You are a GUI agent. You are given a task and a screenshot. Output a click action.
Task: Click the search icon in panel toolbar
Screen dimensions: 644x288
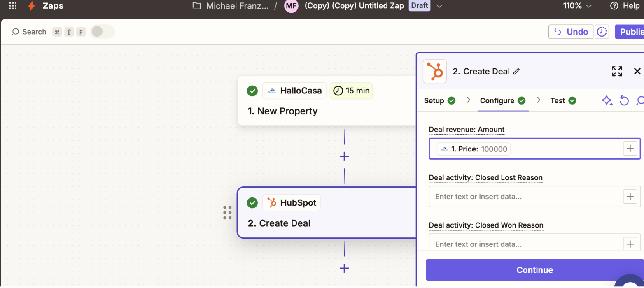pyautogui.click(x=640, y=100)
